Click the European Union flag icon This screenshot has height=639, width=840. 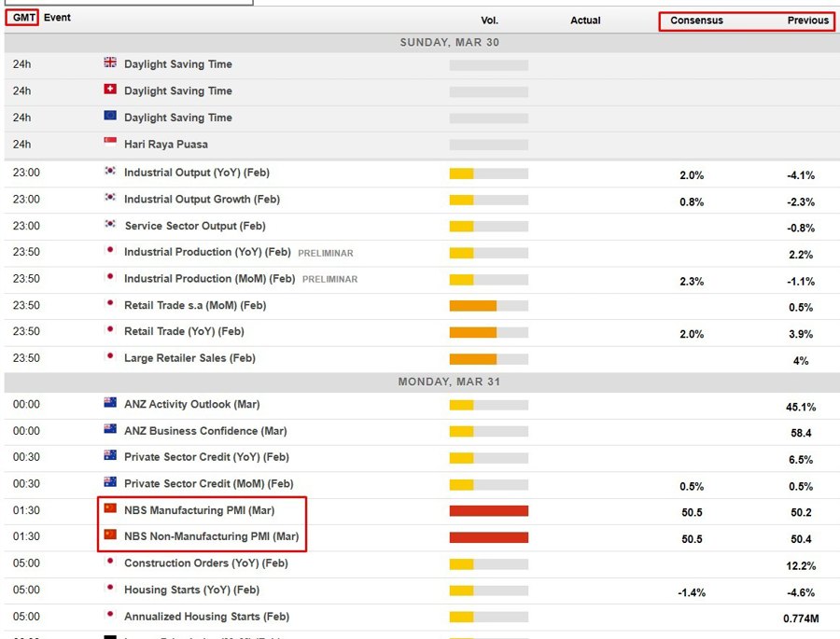[x=110, y=117]
